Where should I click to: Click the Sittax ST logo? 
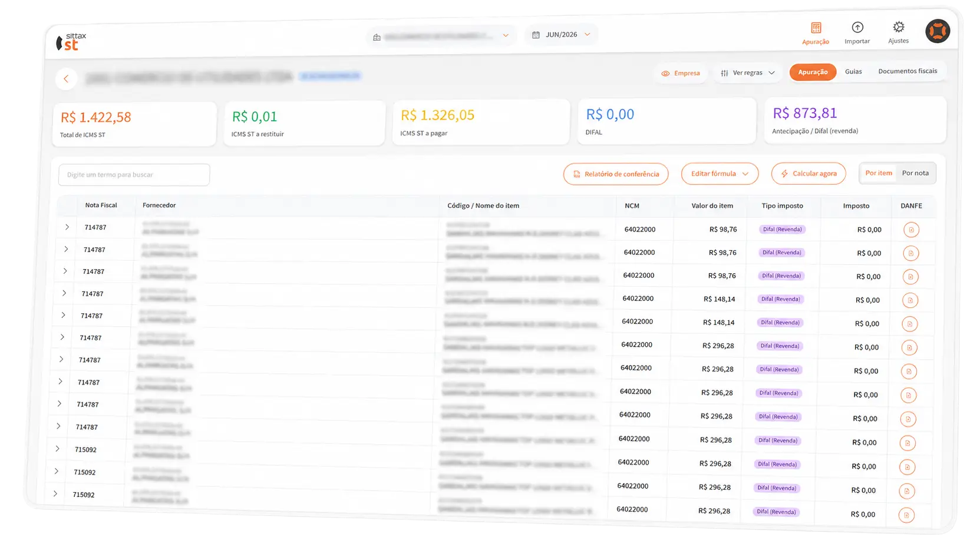(71, 42)
